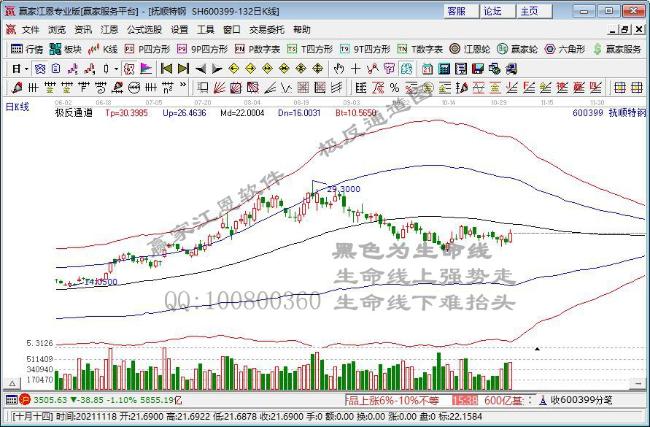
Task: Select the 字 text annotation tool
Action: (x=389, y=68)
